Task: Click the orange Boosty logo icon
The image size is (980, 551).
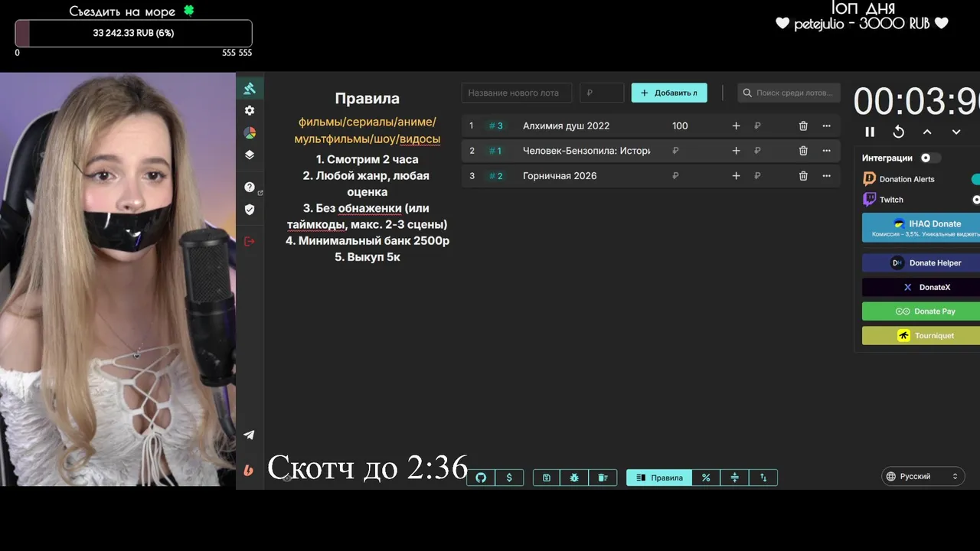Action: pyautogui.click(x=249, y=470)
